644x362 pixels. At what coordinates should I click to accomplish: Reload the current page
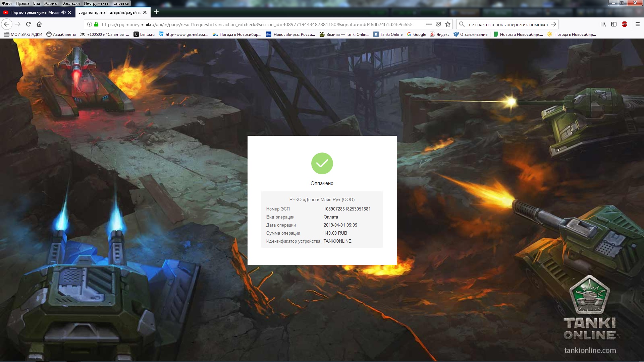click(29, 24)
